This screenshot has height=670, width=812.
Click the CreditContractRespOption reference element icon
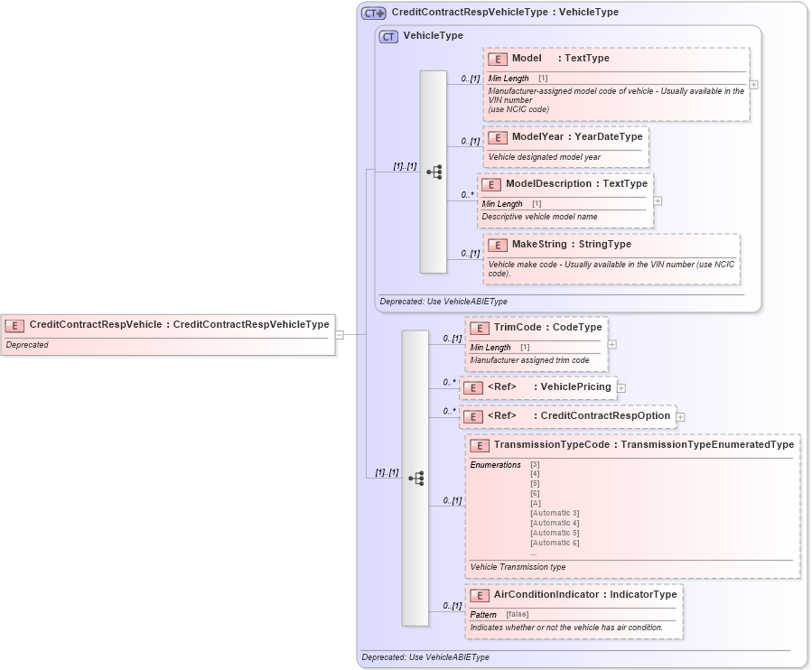coord(471,416)
